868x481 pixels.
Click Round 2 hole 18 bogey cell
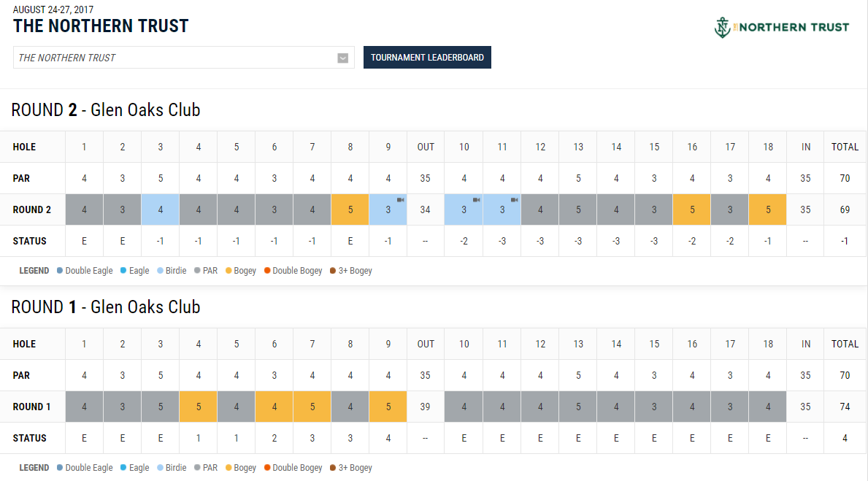coord(767,210)
